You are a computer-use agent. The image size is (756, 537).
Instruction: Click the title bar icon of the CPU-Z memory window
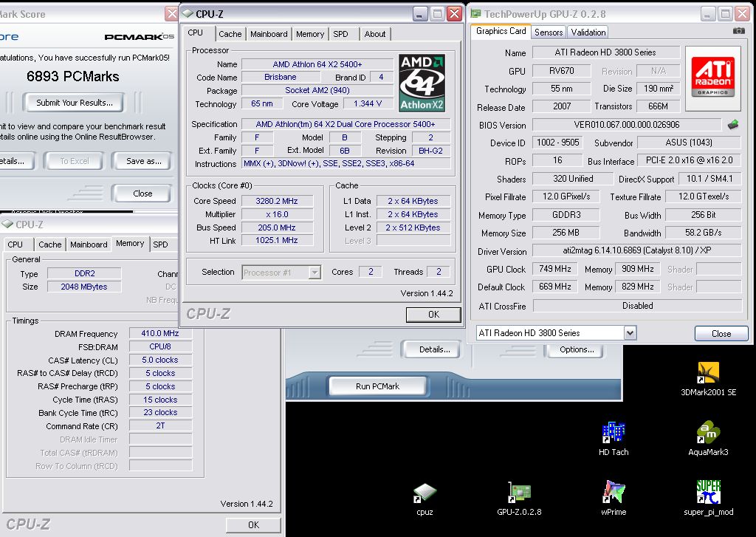(7, 225)
